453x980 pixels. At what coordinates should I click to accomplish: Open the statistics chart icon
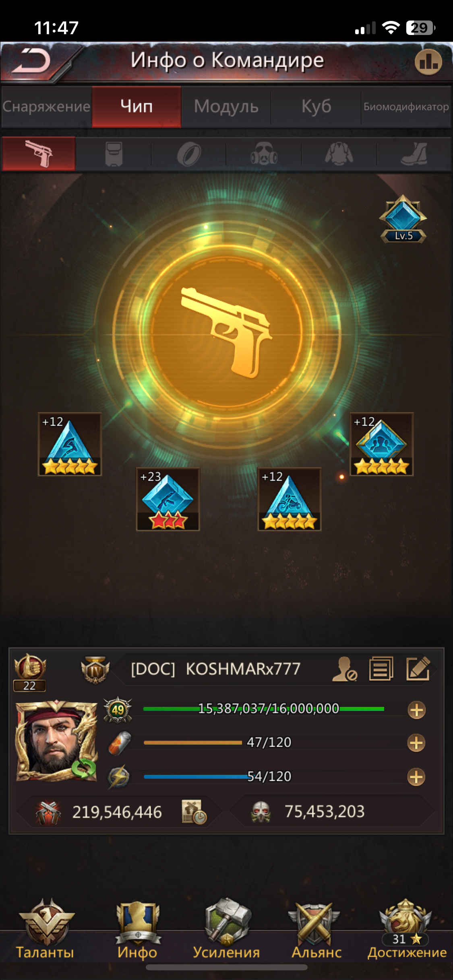point(428,62)
